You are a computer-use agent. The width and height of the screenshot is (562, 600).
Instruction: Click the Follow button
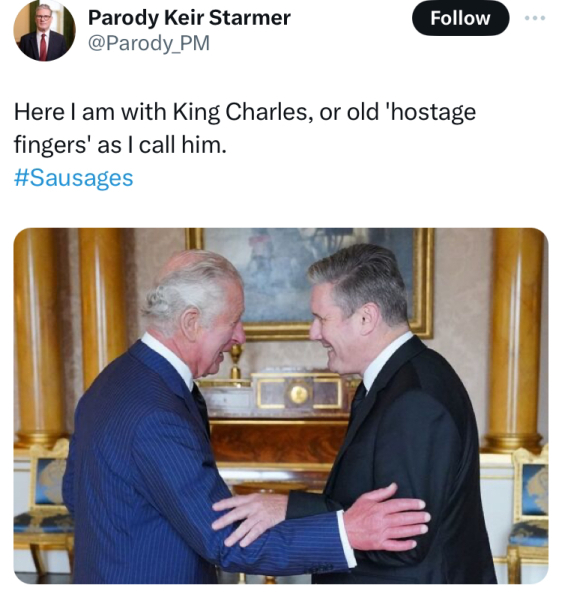[x=460, y=18]
